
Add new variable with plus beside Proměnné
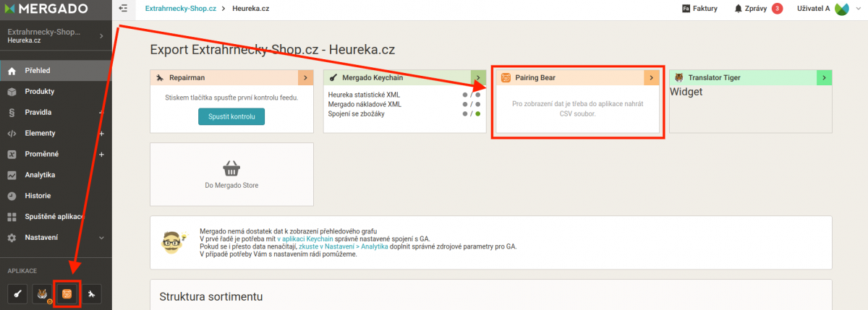coord(101,154)
